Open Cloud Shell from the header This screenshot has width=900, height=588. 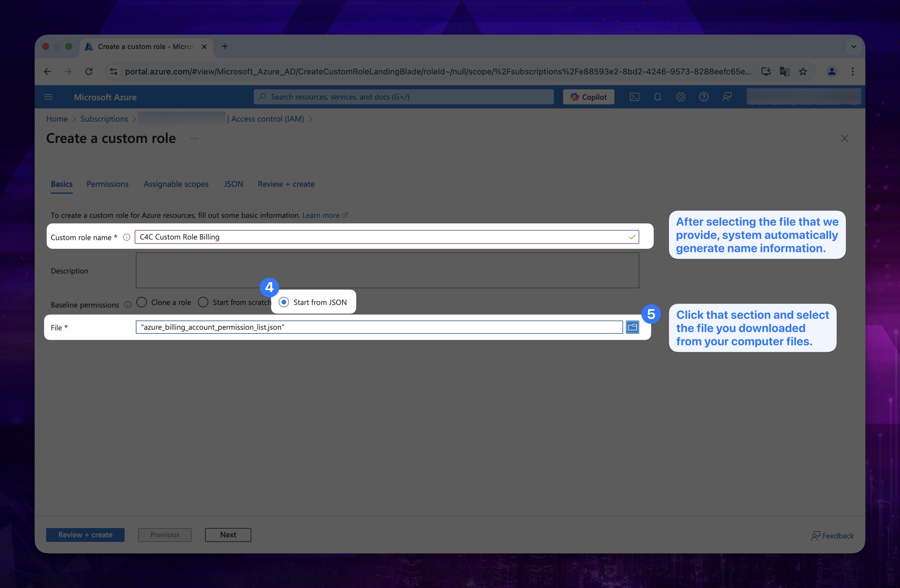(635, 97)
